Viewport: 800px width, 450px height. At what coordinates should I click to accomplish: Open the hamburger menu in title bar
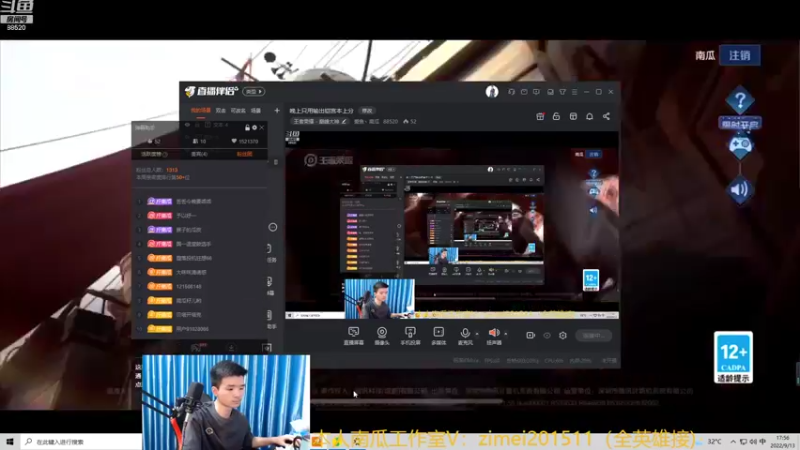click(x=574, y=92)
